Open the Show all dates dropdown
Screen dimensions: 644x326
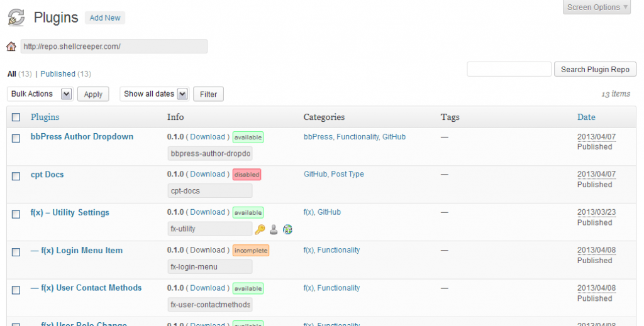coord(154,94)
